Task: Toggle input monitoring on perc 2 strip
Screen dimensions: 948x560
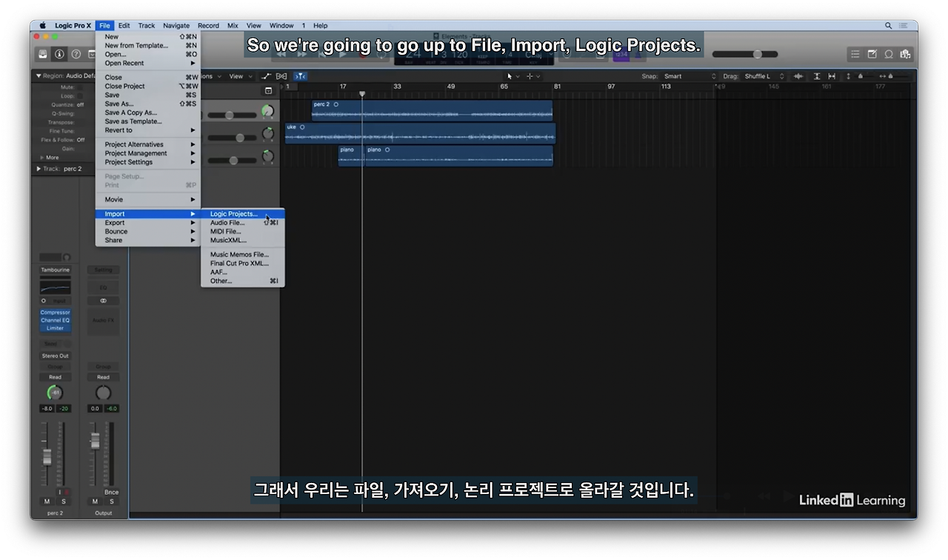Action: tap(61, 492)
